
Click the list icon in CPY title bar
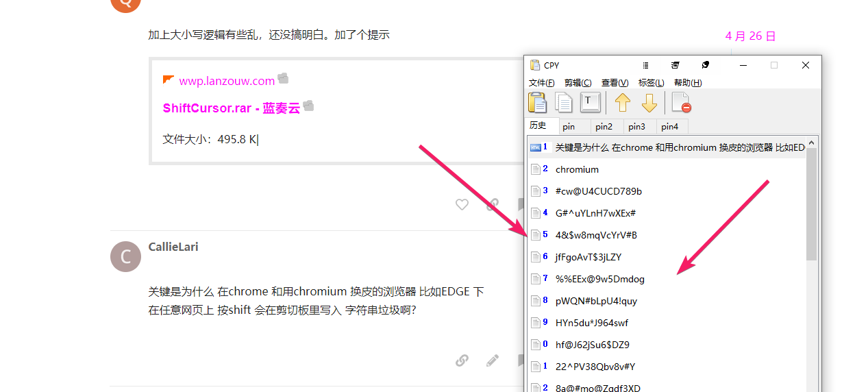pyautogui.click(x=645, y=65)
